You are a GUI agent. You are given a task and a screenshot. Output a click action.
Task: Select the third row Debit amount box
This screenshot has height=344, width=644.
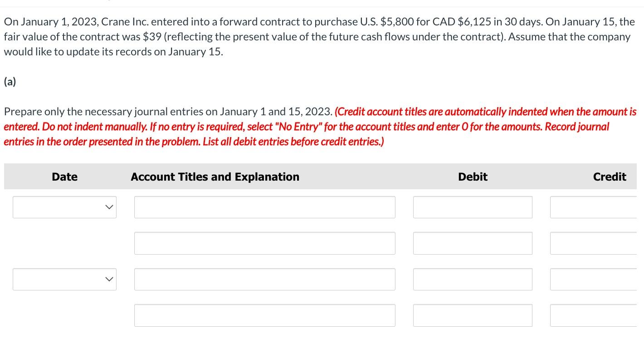pos(473,279)
